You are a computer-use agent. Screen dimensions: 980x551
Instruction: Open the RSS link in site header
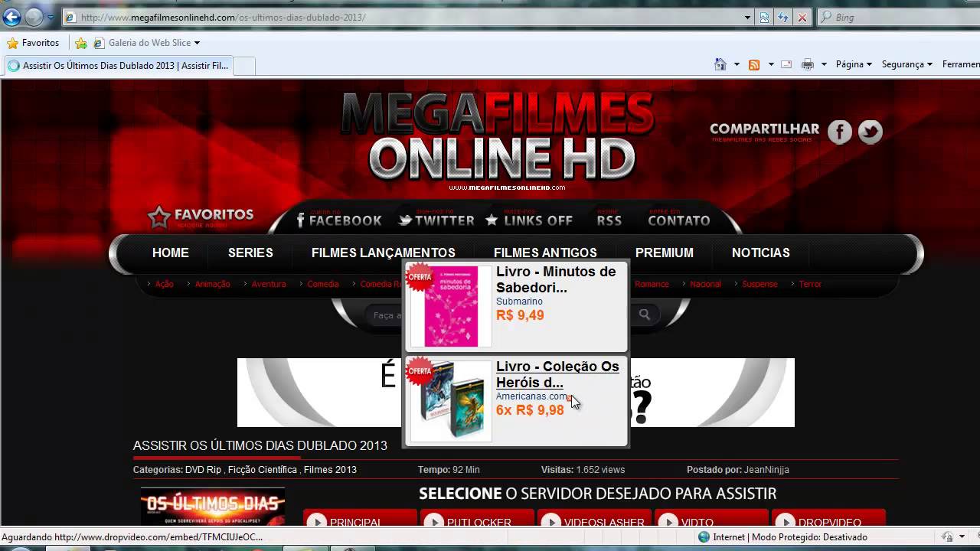point(609,220)
